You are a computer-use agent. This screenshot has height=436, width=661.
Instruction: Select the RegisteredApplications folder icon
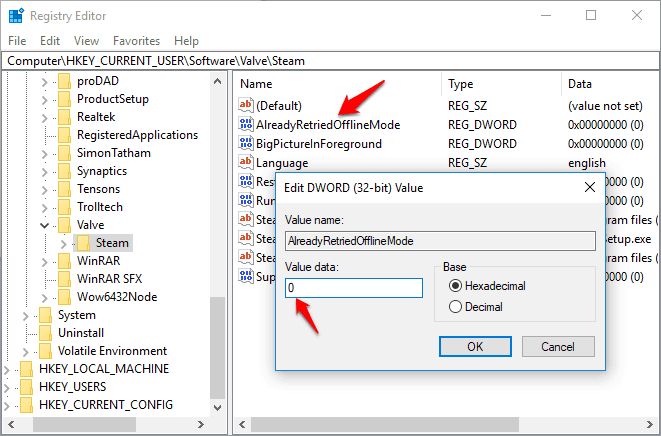tap(64, 135)
